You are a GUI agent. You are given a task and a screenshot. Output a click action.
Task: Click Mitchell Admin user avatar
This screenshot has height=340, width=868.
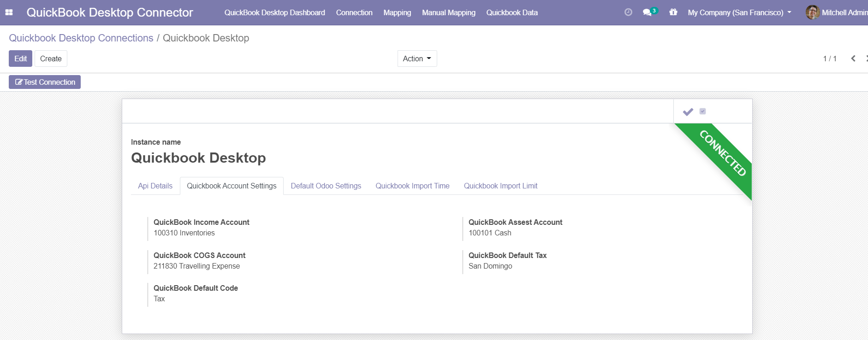coord(812,12)
